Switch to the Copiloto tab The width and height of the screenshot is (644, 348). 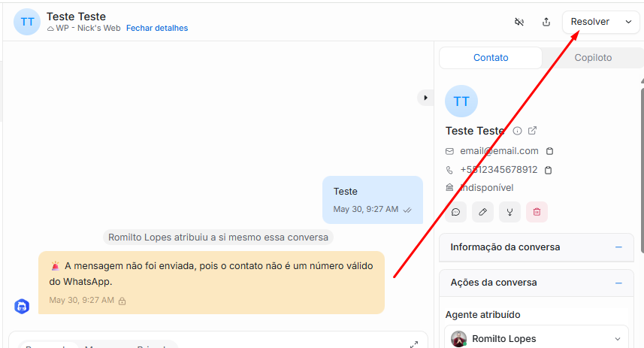click(593, 58)
